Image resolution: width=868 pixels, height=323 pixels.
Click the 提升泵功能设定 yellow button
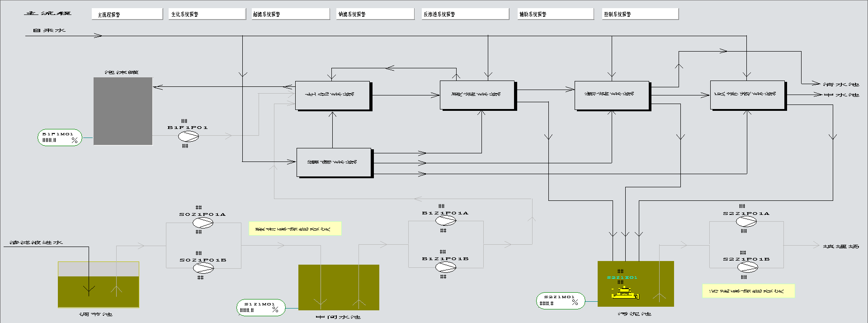coord(295,228)
